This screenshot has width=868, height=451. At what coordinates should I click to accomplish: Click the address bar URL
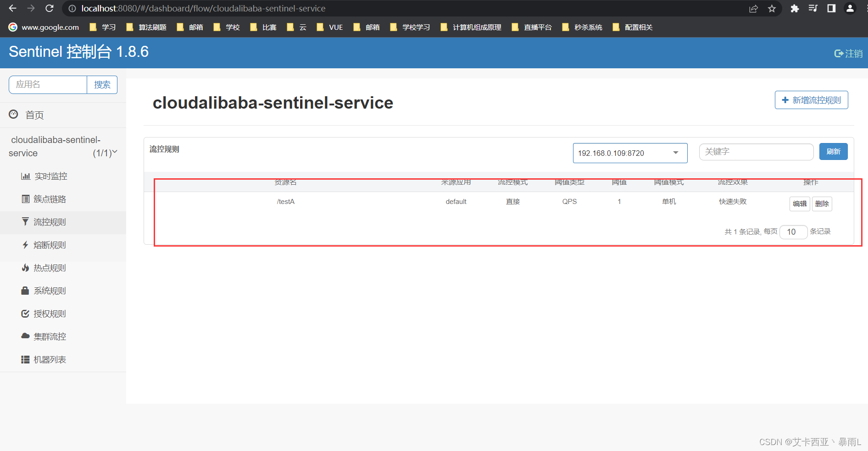pos(203,9)
